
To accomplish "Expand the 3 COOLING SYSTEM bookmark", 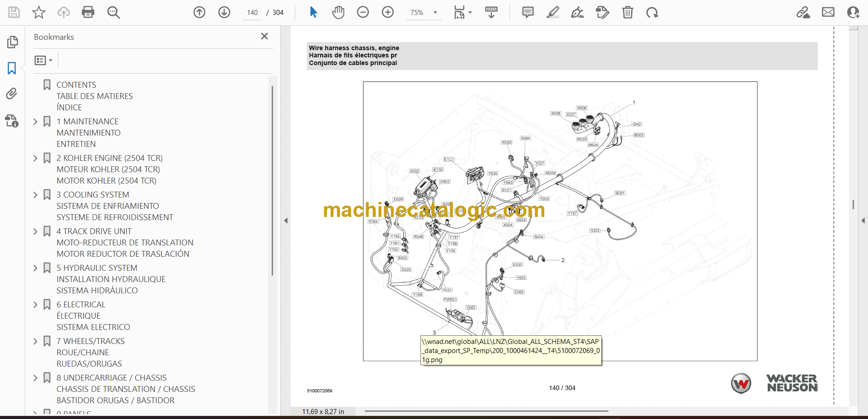I will (35, 195).
